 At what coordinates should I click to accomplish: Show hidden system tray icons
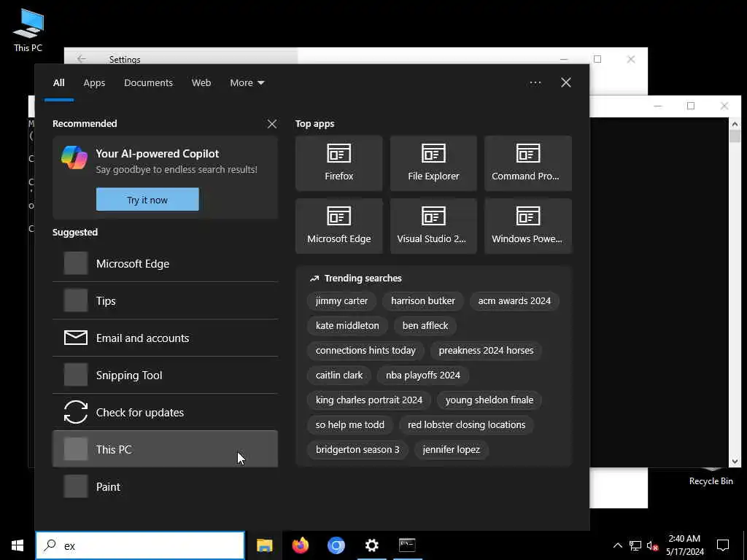(x=617, y=545)
